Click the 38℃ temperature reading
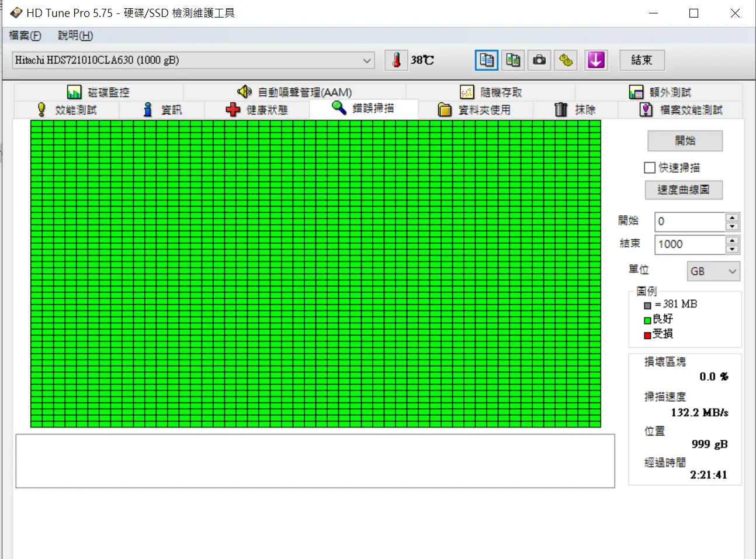Image resolution: width=756 pixels, height=559 pixels. click(x=422, y=60)
